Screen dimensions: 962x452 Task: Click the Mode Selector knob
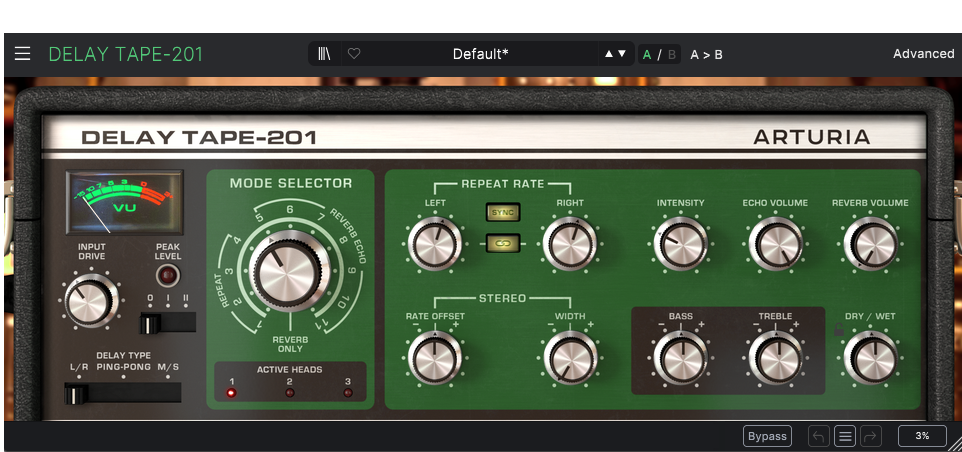pos(289,270)
